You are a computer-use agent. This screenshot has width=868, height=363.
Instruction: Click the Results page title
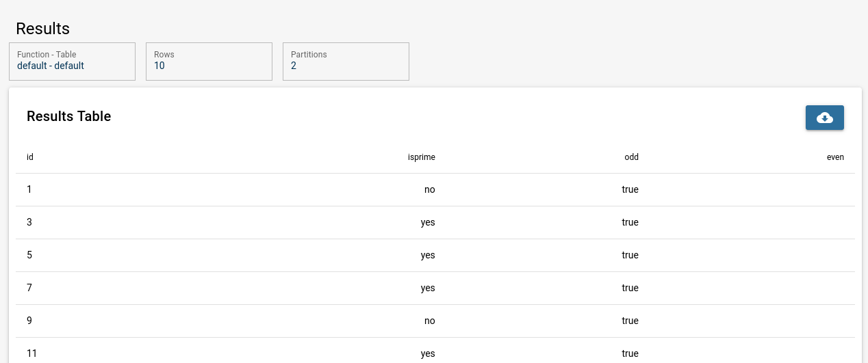[x=42, y=29]
